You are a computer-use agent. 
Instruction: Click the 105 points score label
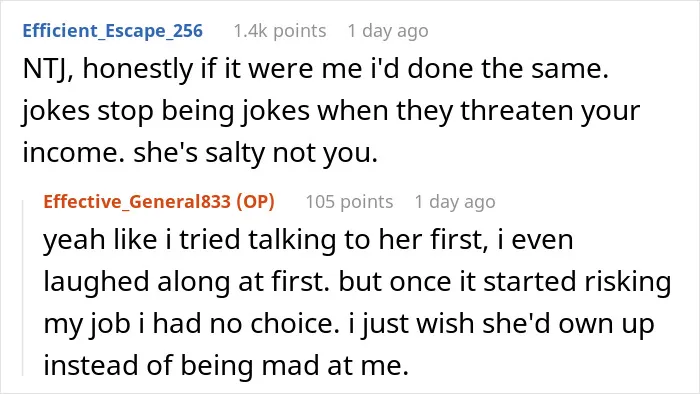[349, 202]
